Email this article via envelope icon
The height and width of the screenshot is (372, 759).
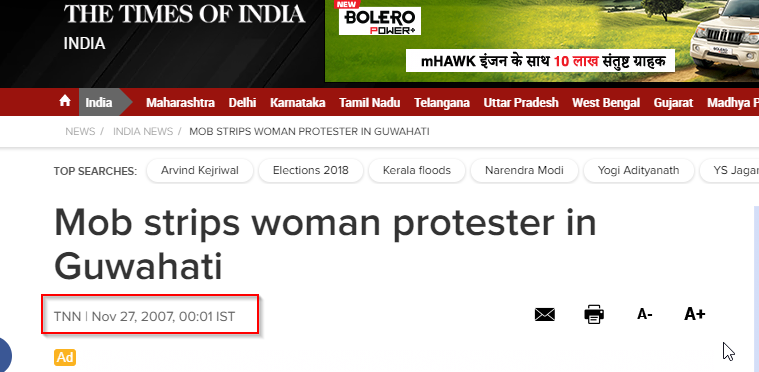pyautogui.click(x=545, y=315)
